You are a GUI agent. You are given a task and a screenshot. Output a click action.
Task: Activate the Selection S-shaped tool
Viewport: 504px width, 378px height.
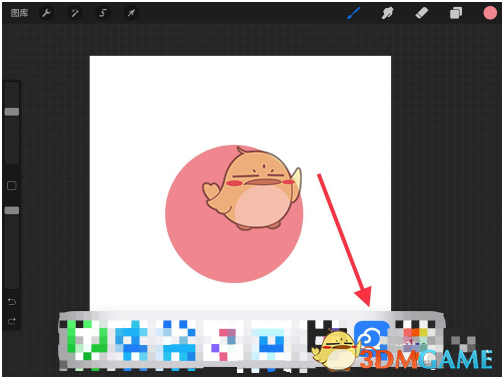(103, 13)
